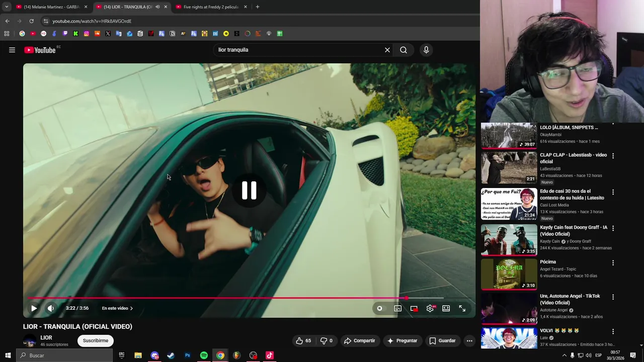Open the YouTube guide hamburger menu
This screenshot has width=644, height=362.
tap(12, 50)
